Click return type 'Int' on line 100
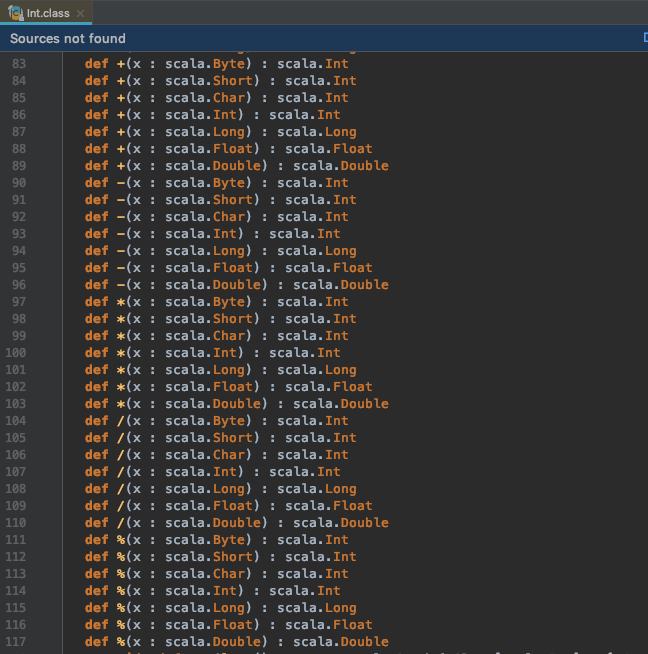648x654 pixels. tap(329, 353)
